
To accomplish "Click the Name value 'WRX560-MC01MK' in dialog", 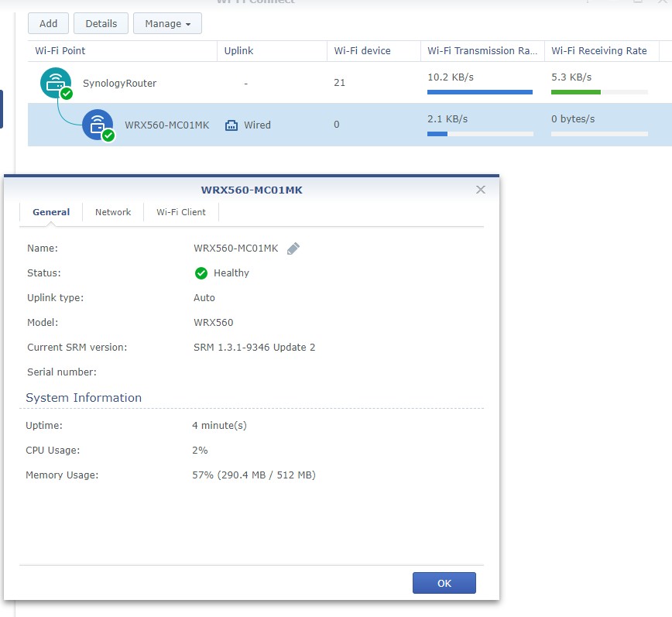I will (x=235, y=248).
